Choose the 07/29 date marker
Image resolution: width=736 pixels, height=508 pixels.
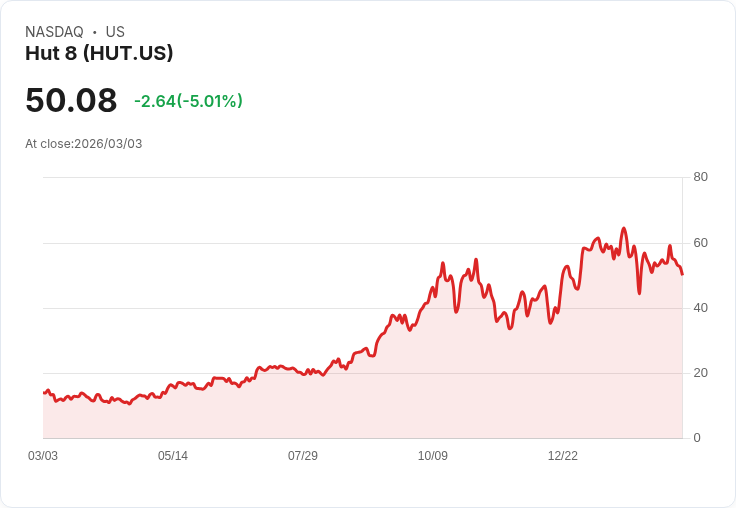[x=303, y=456]
